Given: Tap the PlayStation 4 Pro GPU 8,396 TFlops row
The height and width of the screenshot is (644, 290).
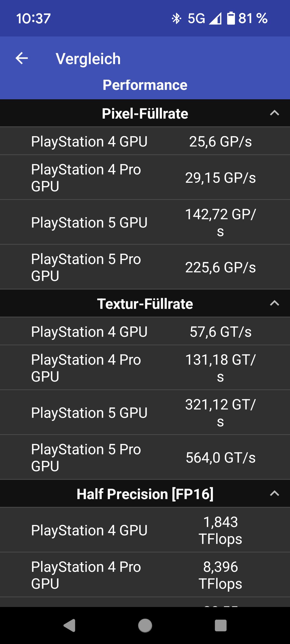Looking at the screenshot, I should [x=145, y=575].
